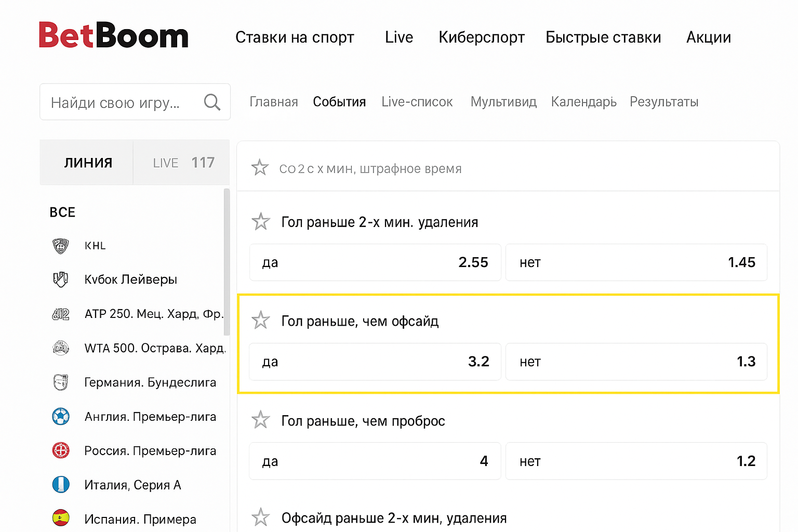The image size is (798, 532).
Task: Click the KHL league logo icon
Action: tap(61, 246)
